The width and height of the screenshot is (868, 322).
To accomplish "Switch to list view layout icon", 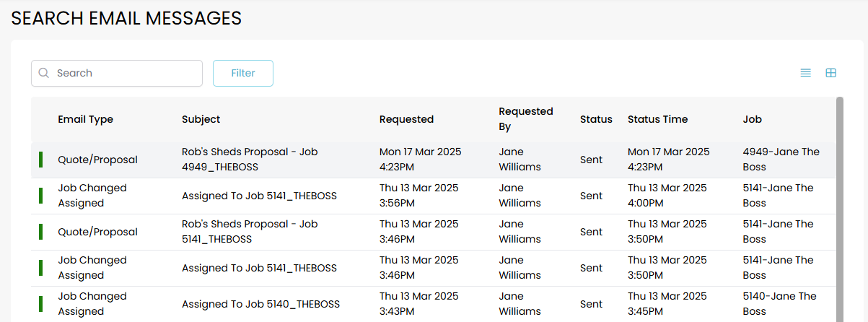I will 806,73.
